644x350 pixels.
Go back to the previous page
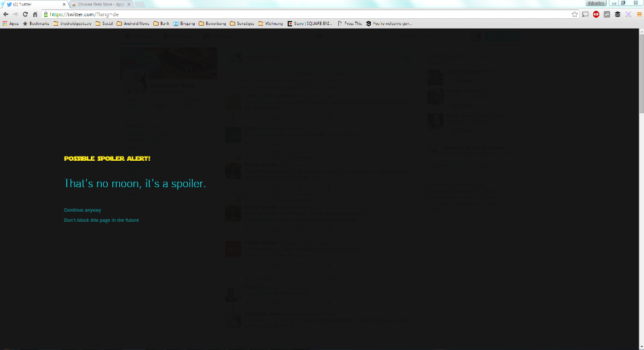pos(5,14)
